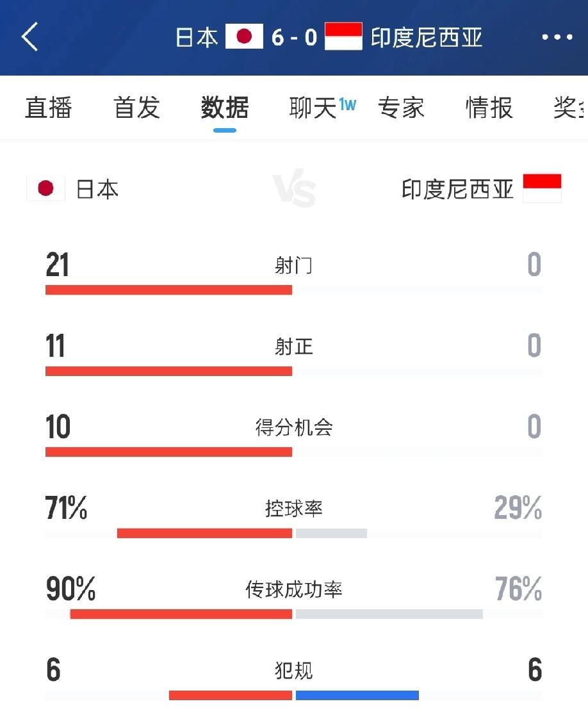Open the 情报 tab
The width and height of the screenshot is (588, 722).
(x=489, y=108)
